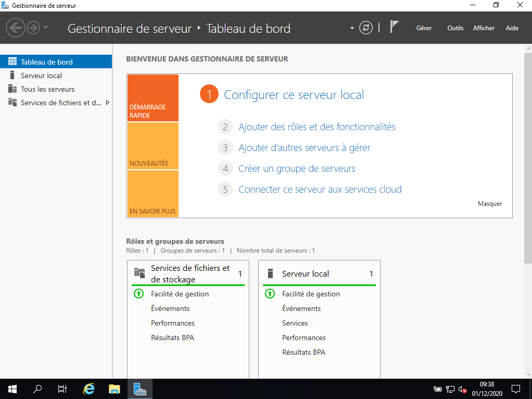Image resolution: width=532 pixels, height=399 pixels.
Task: Go back with the back arrow button
Action: pos(16,28)
